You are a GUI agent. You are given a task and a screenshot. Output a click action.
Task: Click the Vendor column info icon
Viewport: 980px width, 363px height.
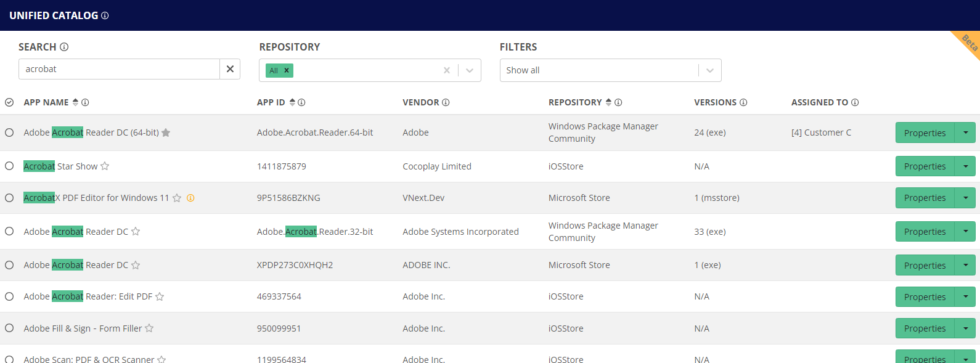(446, 102)
